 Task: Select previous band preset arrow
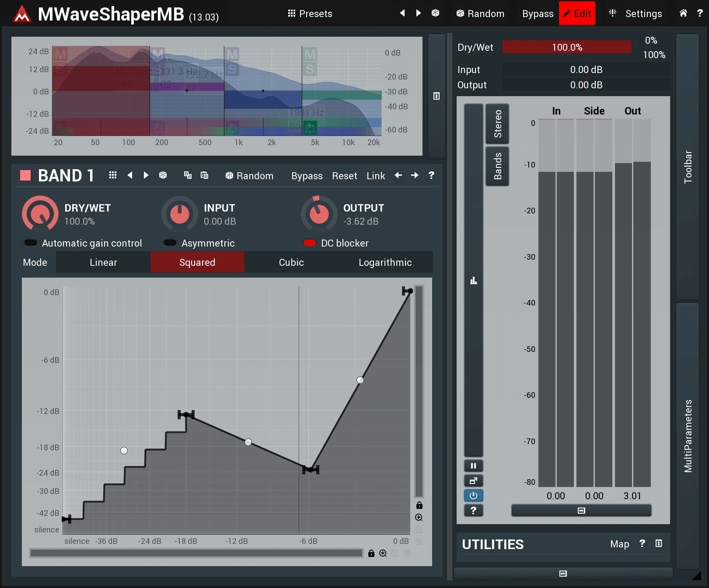tap(130, 175)
